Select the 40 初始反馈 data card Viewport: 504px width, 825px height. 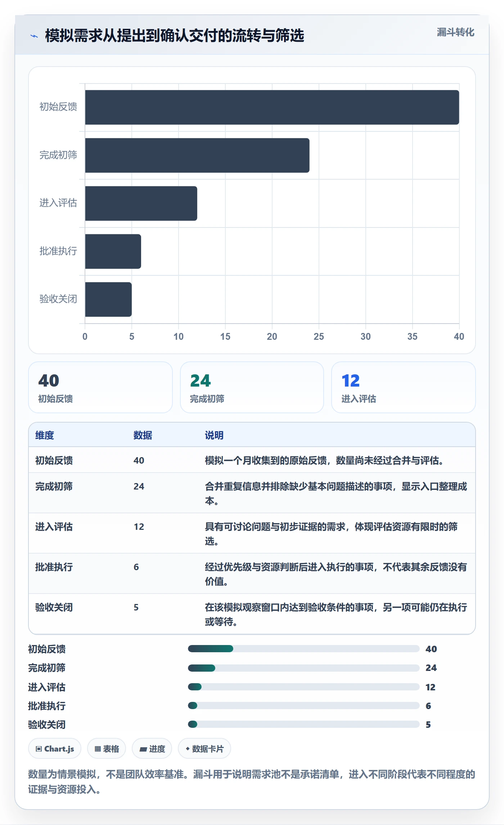tap(100, 387)
